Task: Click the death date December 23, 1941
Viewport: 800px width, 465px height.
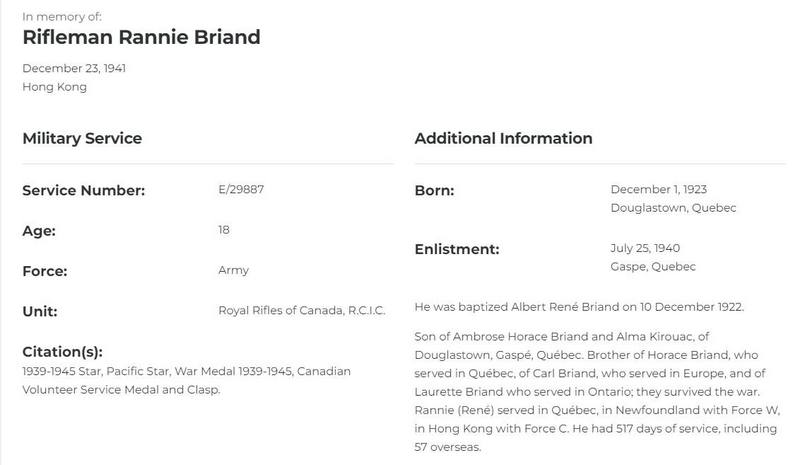Action: click(74, 68)
